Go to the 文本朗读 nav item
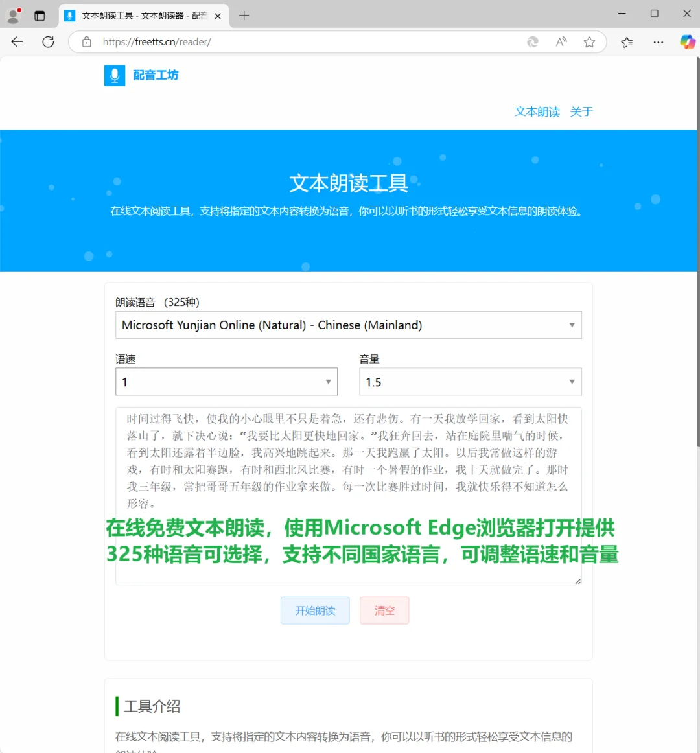 tap(537, 111)
